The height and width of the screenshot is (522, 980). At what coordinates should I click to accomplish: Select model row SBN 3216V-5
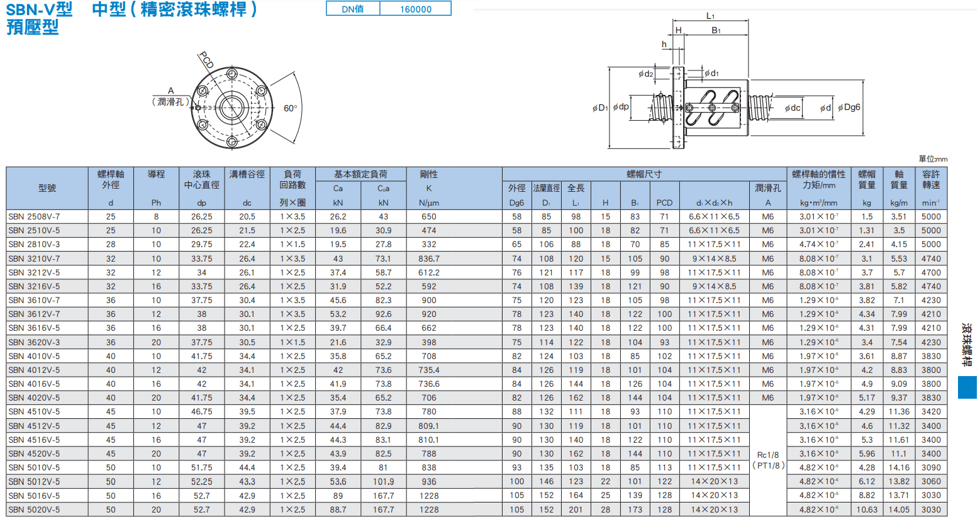coord(477,286)
